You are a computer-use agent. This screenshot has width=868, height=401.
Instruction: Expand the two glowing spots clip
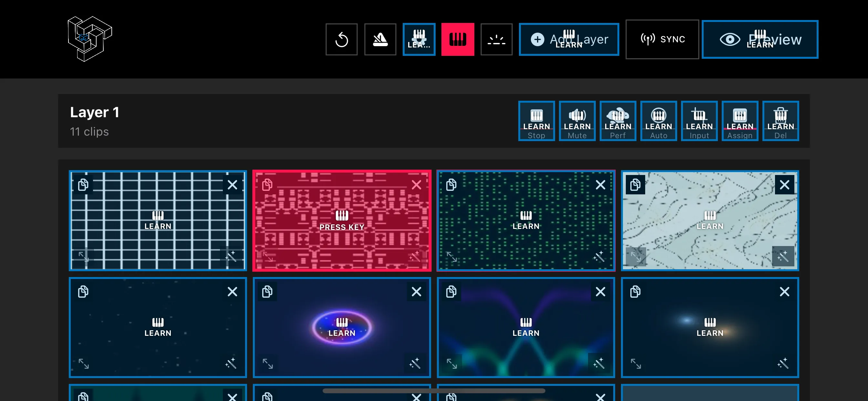[x=636, y=364]
